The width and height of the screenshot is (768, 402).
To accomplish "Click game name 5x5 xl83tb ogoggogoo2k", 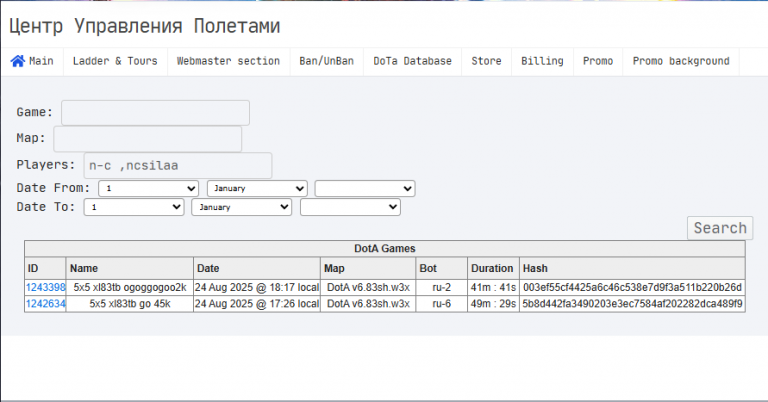I will (130, 287).
